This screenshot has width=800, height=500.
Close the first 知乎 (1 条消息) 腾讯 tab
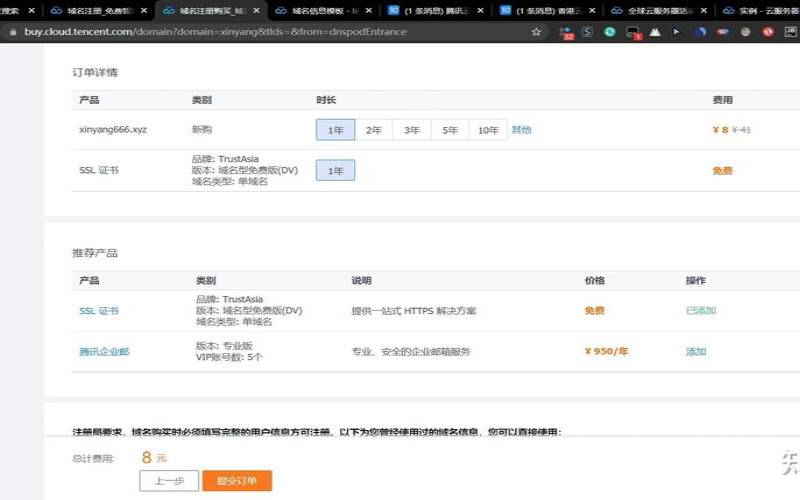pos(480,10)
